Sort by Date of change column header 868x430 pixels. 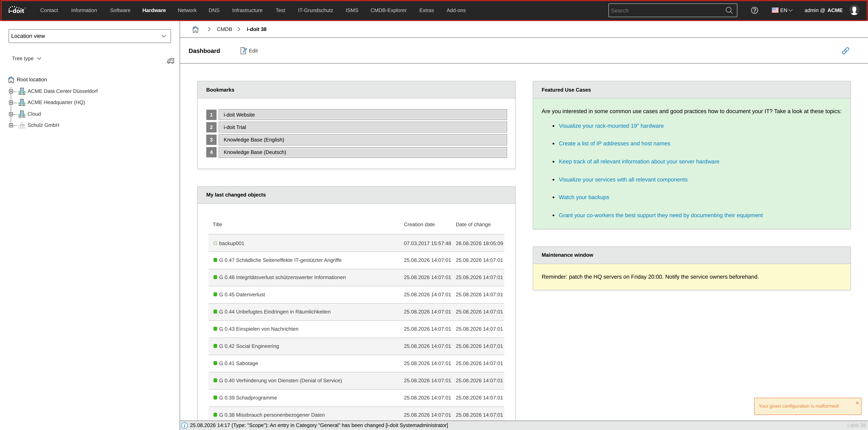pos(473,225)
